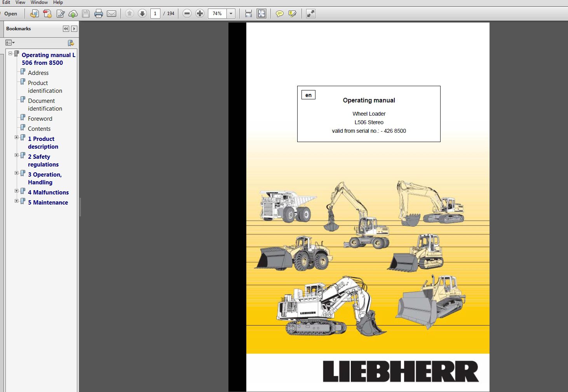
Task: Click the convert PDF icon
Action: tap(47, 14)
